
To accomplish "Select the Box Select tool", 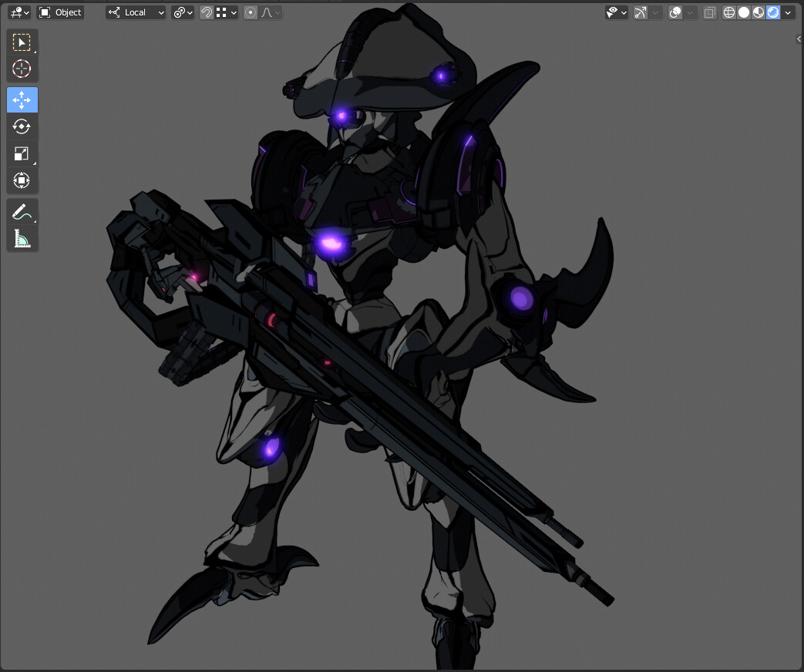I will [22, 42].
